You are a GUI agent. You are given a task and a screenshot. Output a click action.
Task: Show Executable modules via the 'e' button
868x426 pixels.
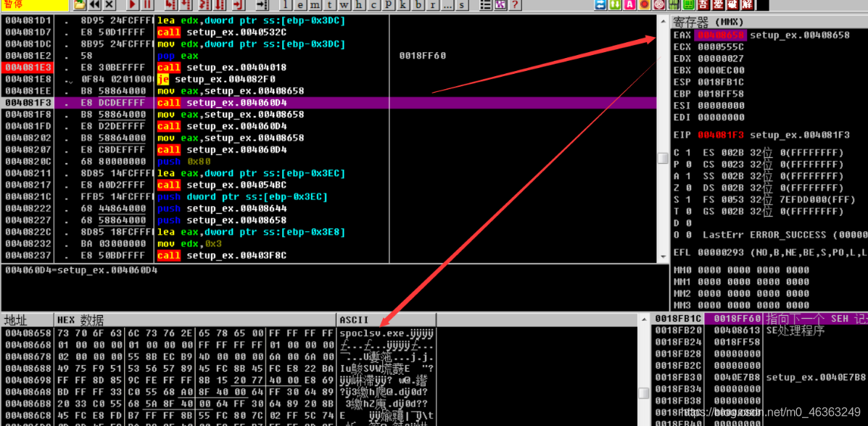click(301, 5)
